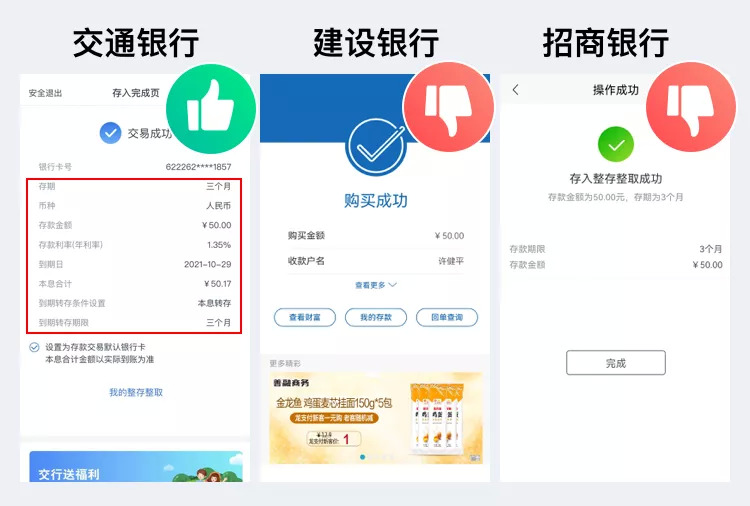This screenshot has width=750, height=506.
Task: Click the 存款利率(年利率) row
Action: [134, 245]
